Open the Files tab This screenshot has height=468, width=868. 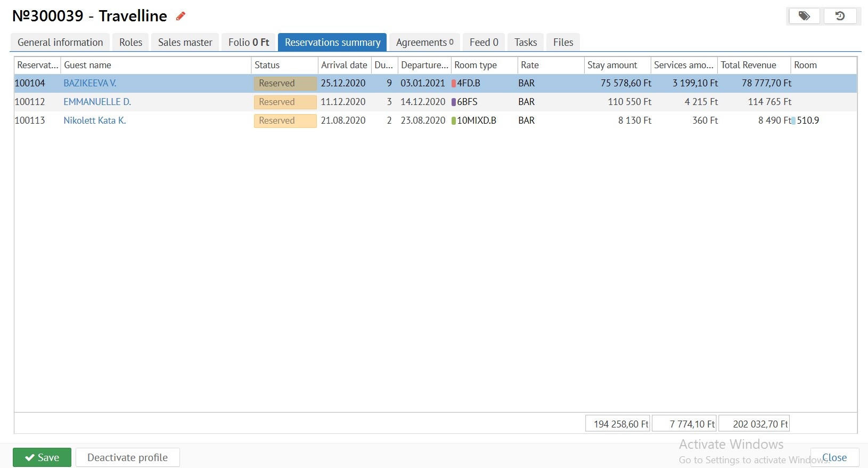[x=563, y=43]
